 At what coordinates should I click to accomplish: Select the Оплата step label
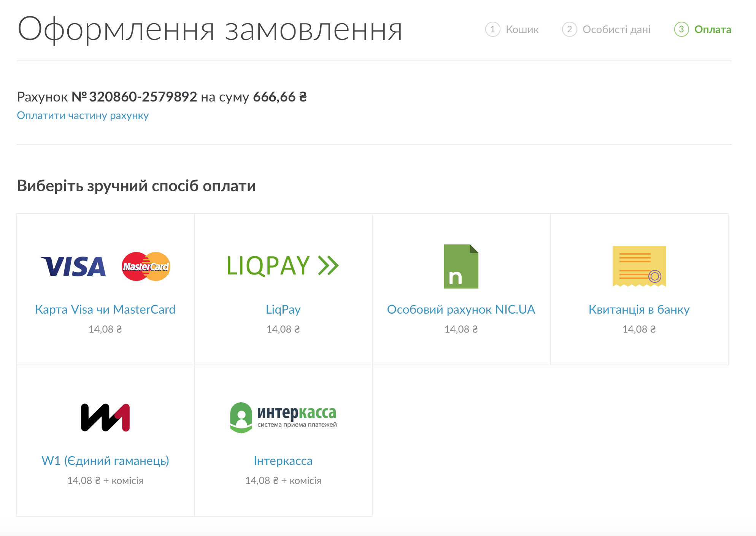click(x=713, y=30)
